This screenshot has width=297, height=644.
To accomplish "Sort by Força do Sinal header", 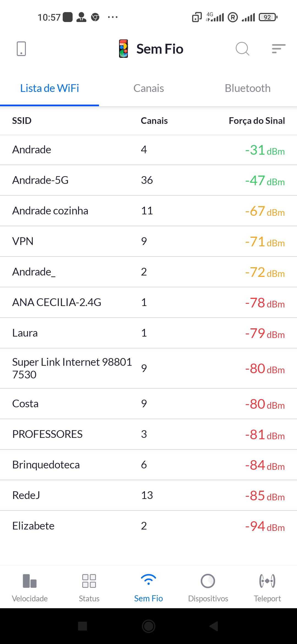I will click(x=257, y=121).
